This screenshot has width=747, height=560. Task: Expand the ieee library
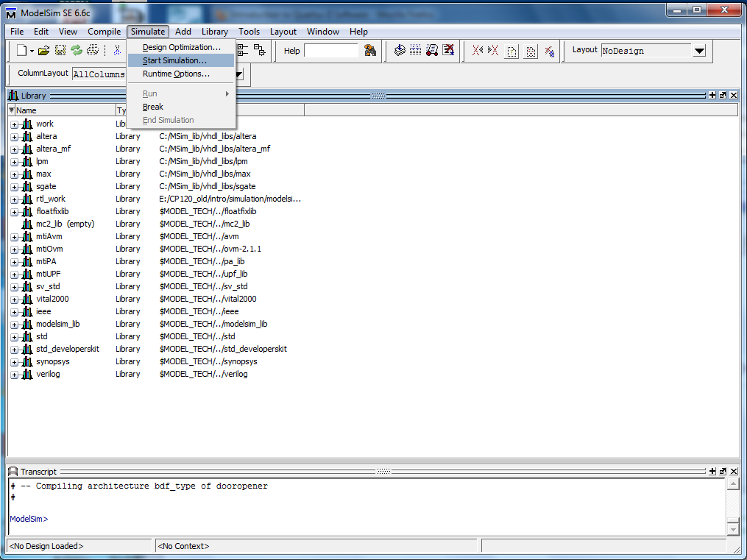[x=14, y=312]
